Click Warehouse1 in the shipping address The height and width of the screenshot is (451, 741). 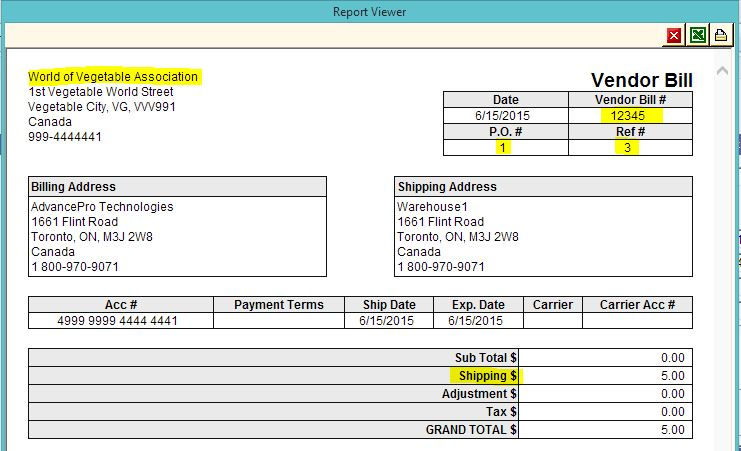click(430, 207)
